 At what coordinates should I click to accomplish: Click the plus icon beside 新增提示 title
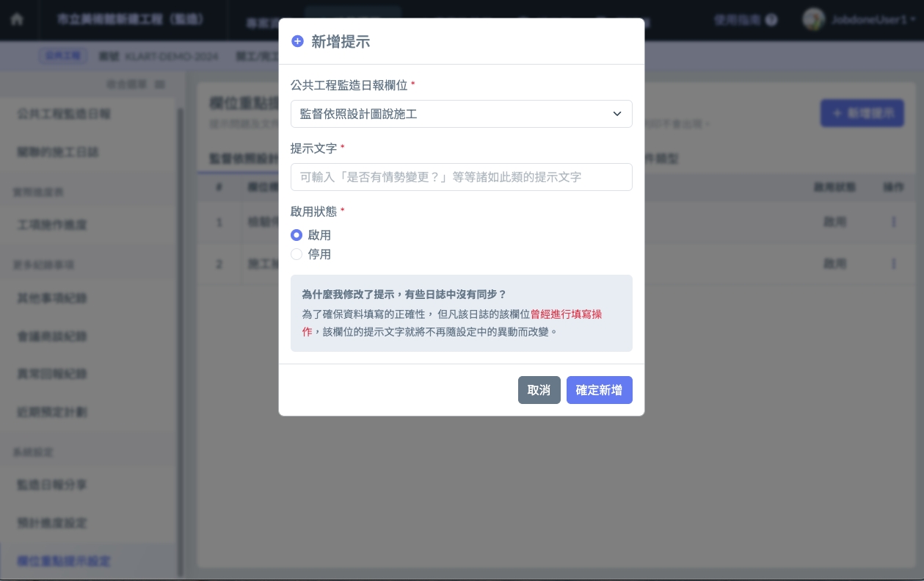coord(297,42)
